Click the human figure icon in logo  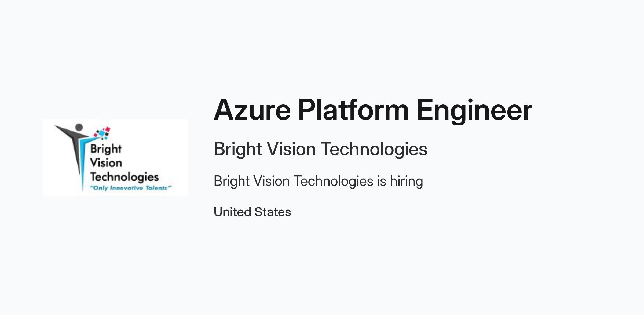(x=78, y=157)
